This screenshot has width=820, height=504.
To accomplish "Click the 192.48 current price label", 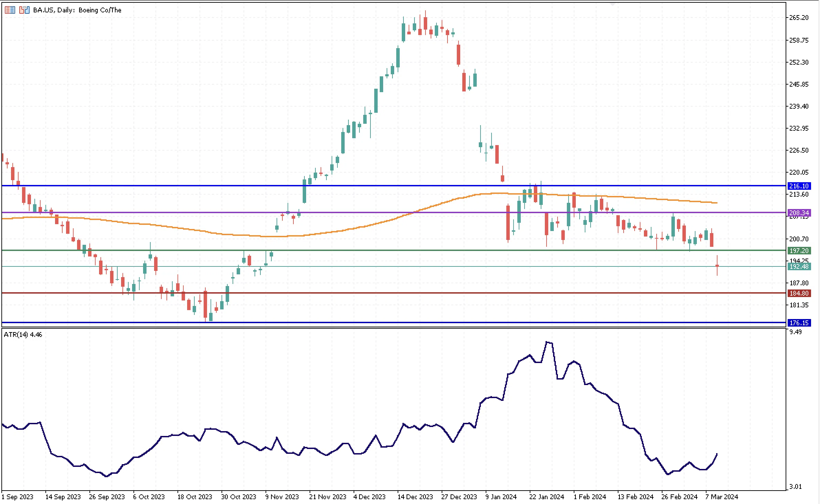I will [x=799, y=266].
